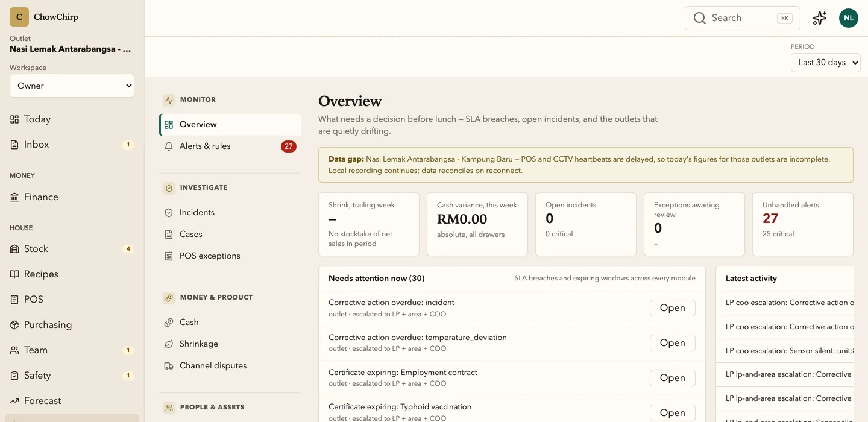Click the ChowChirp logo badge
The height and width of the screenshot is (422, 868).
pos(19,17)
